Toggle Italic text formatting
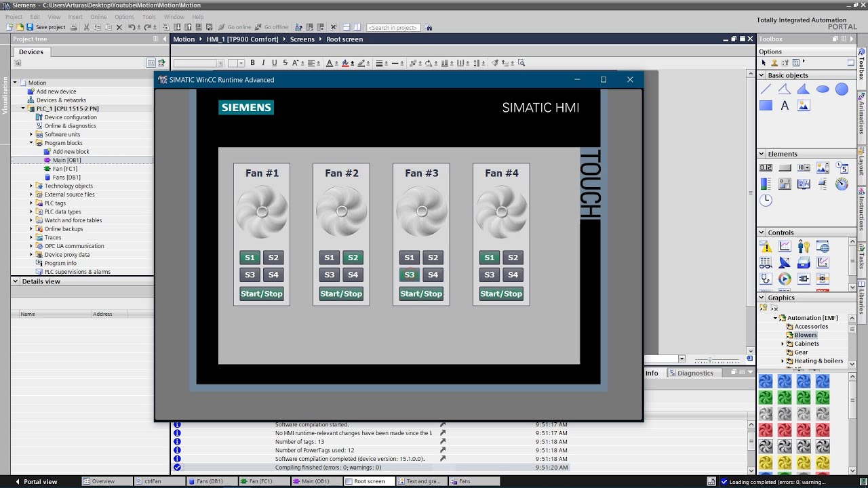Image resolution: width=868 pixels, height=488 pixels. pyautogui.click(x=264, y=63)
